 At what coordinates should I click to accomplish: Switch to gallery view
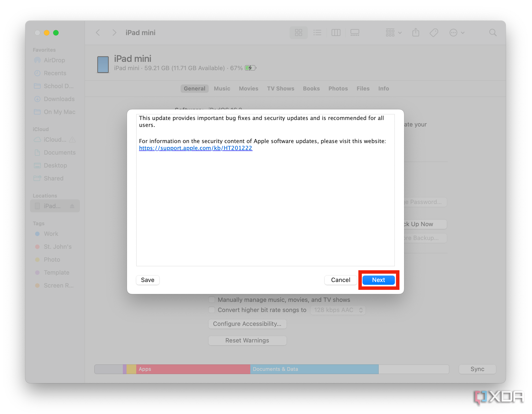click(355, 32)
